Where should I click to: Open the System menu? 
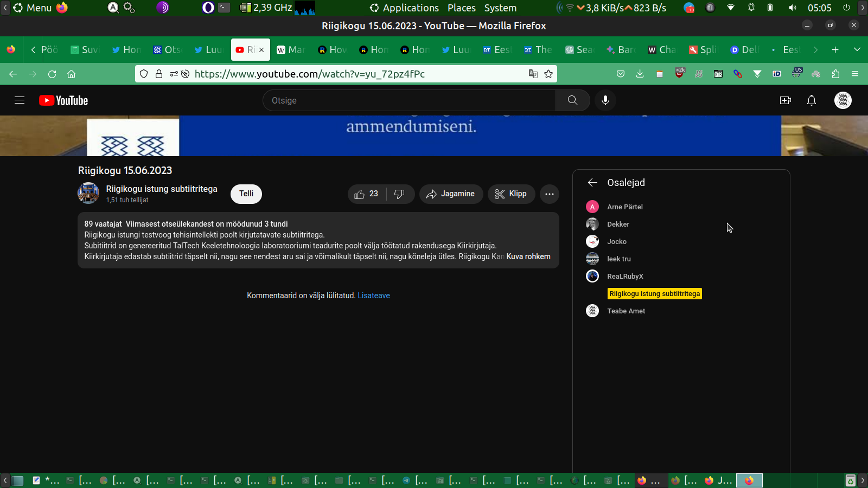500,8
